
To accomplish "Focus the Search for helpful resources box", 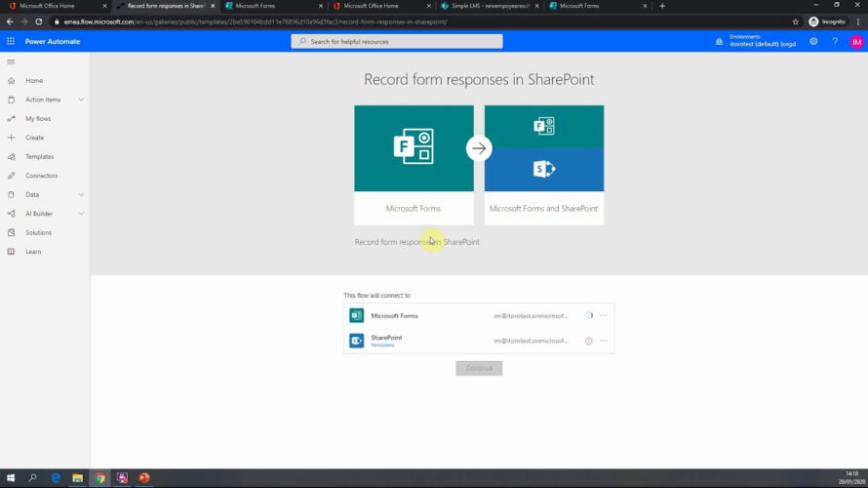I will (x=397, y=42).
